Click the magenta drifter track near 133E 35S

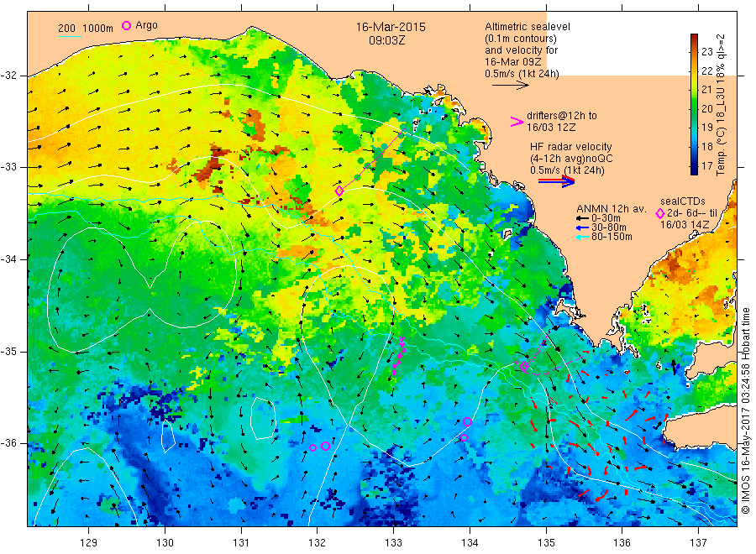(399, 356)
